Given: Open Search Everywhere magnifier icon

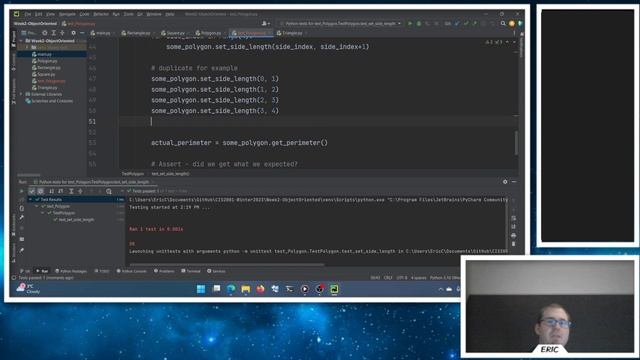Looking at the screenshot, I should pos(503,24).
